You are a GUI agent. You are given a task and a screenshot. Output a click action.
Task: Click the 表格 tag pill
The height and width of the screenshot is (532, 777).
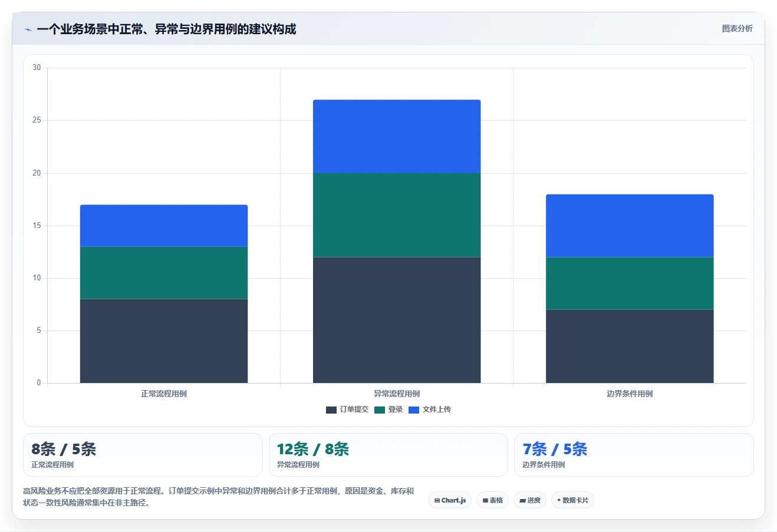pos(492,500)
